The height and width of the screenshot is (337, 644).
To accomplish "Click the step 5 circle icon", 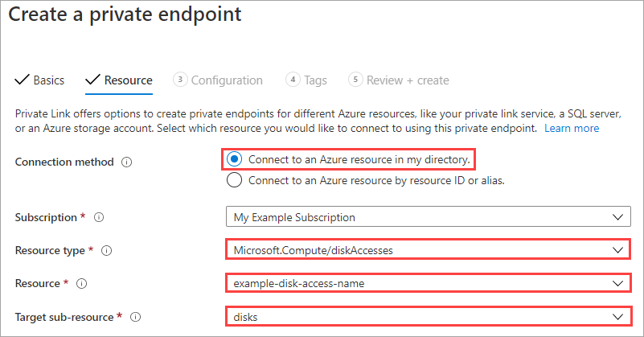I will [x=355, y=80].
